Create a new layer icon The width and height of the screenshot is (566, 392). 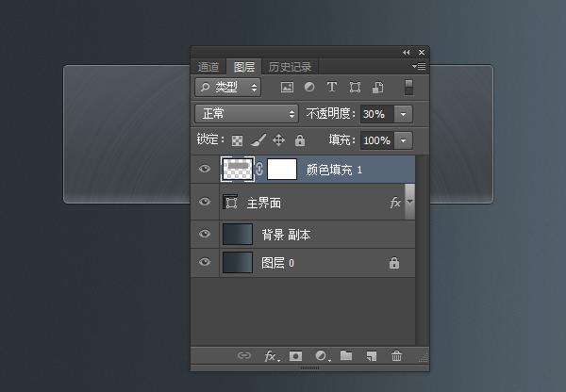pos(372,356)
